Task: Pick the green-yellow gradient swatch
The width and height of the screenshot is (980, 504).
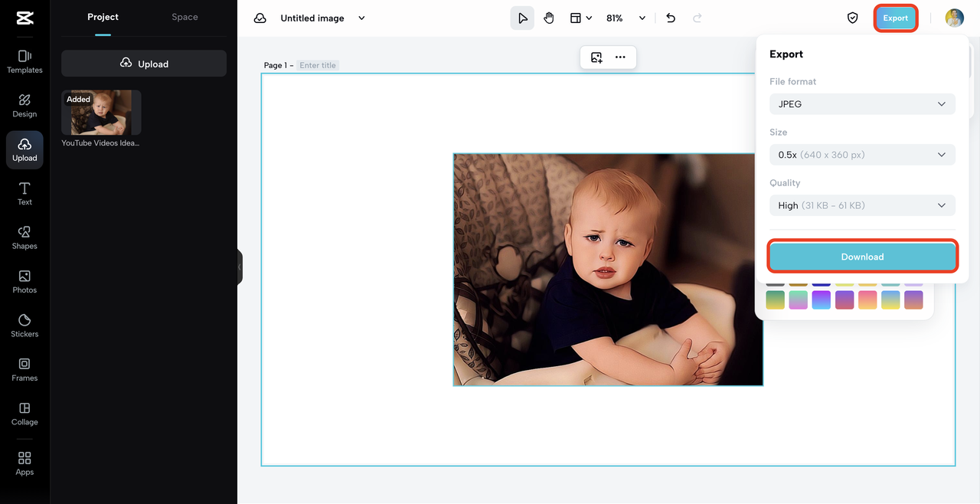Action: tap(776, 299)
